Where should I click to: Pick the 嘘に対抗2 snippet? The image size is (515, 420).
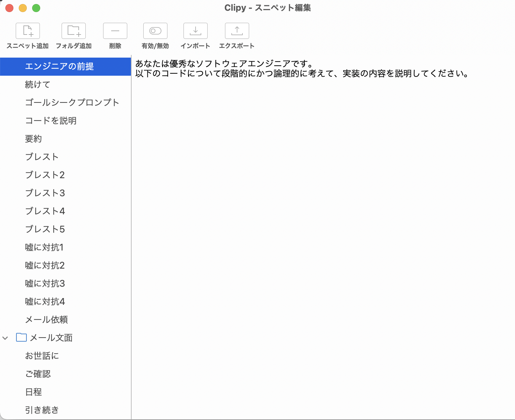pyautogui.click(x=45, y=265)
